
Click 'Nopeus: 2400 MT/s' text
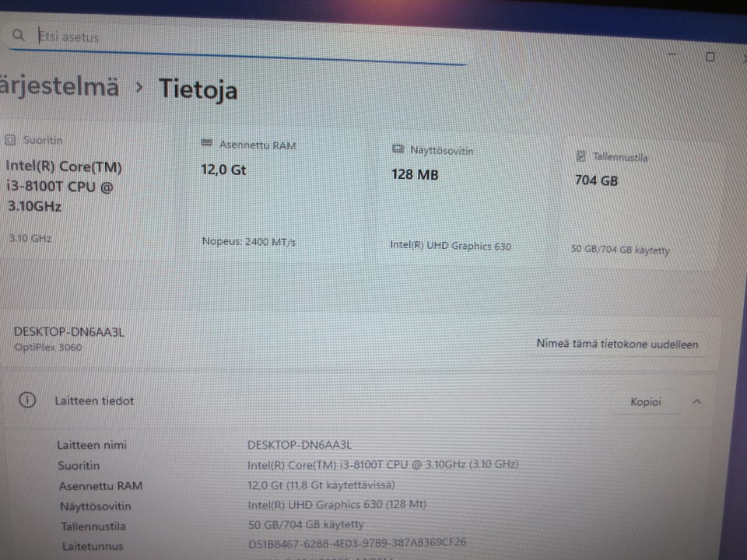pos(249,241)
